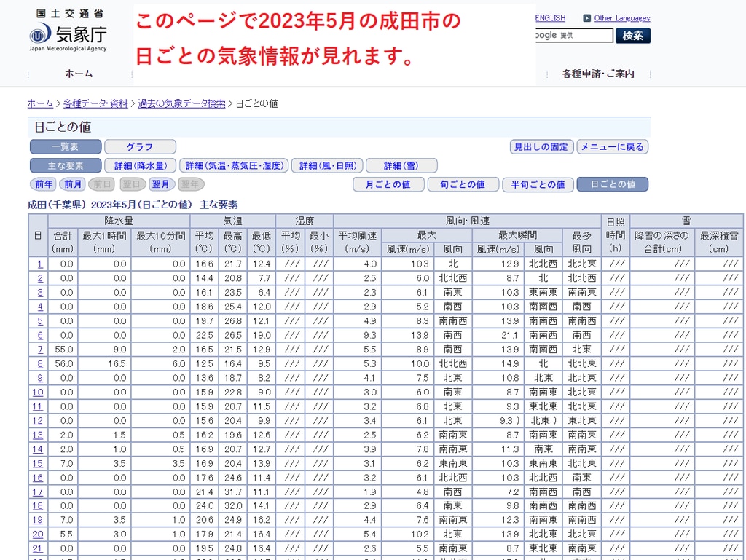
Task: Open the Other Languages link
Action: pyautogui.click(x=622, y=18)
